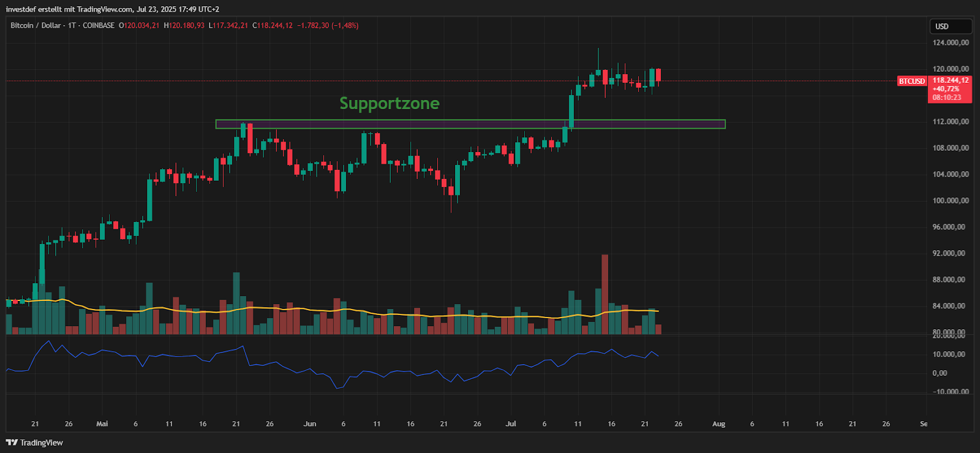This screenshot has height=453, width=980.
Task: Click the countdown timer 08:10:23
Action: coord(947,97)
